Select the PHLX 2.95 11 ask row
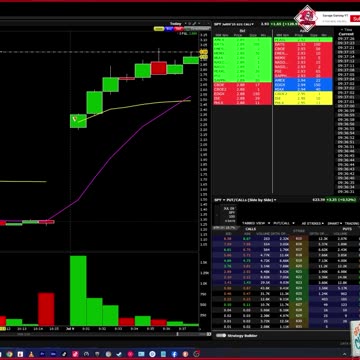The width and height of the screenshot is (360, 360). coord(303,103)
